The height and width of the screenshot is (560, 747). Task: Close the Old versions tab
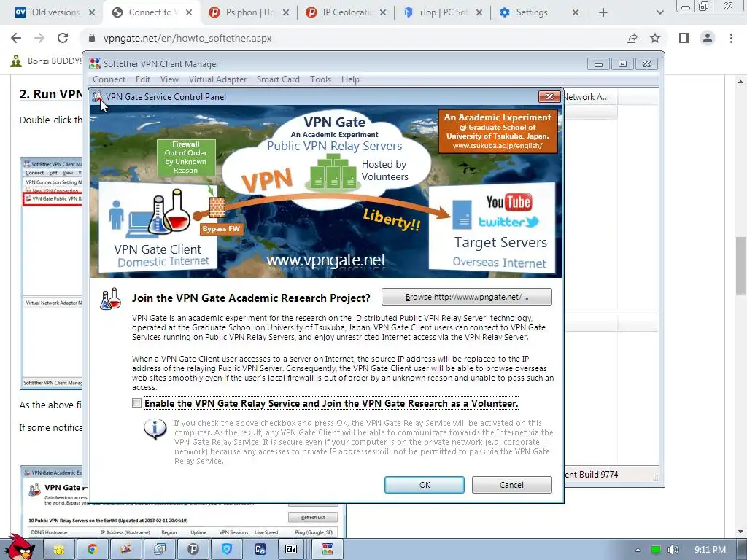point(92,12)
